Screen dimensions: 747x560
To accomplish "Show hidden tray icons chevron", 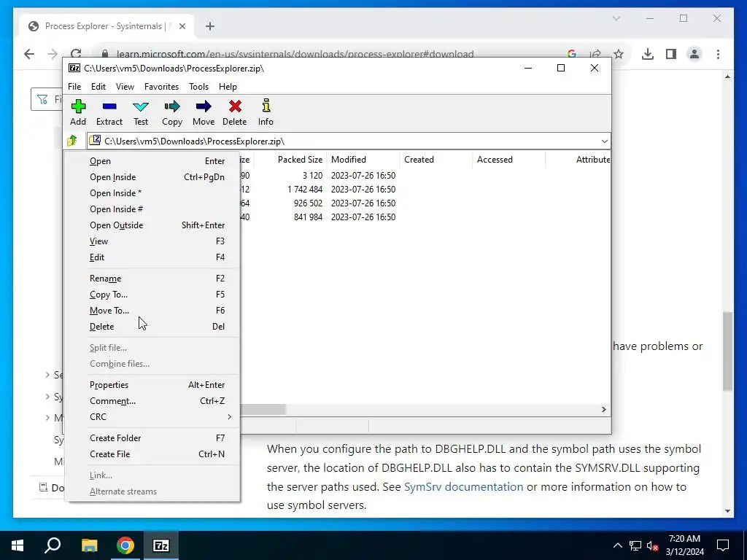I will pos(617,545).
